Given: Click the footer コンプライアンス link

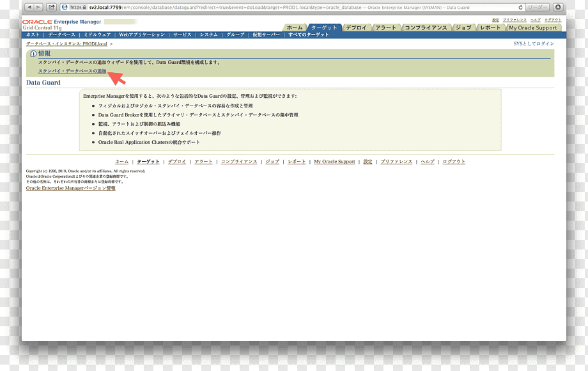Looking at the screenshot, I should [239, 162].
